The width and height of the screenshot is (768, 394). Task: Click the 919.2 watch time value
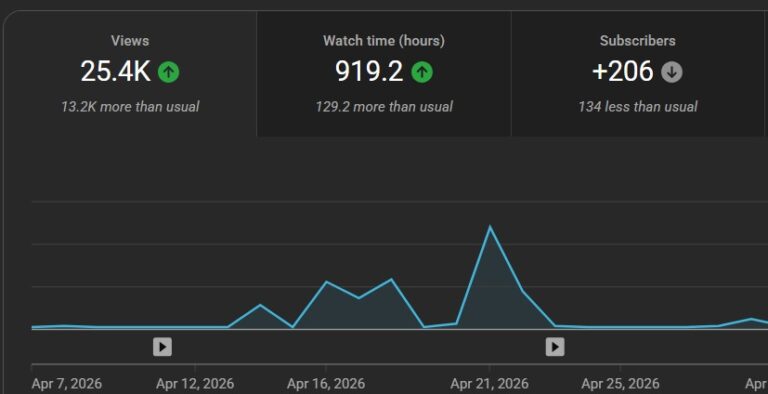pyautogui.click(x=369, y=72)
